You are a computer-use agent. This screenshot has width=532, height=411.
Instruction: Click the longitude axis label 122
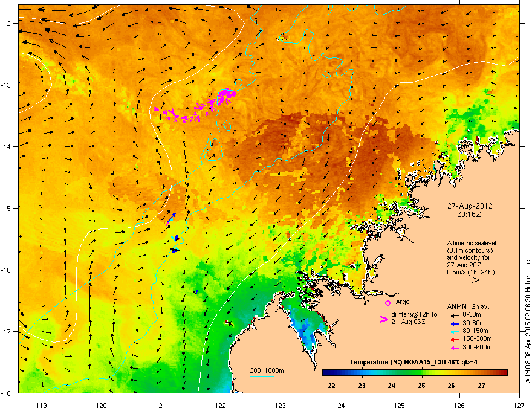click(221, 405)
